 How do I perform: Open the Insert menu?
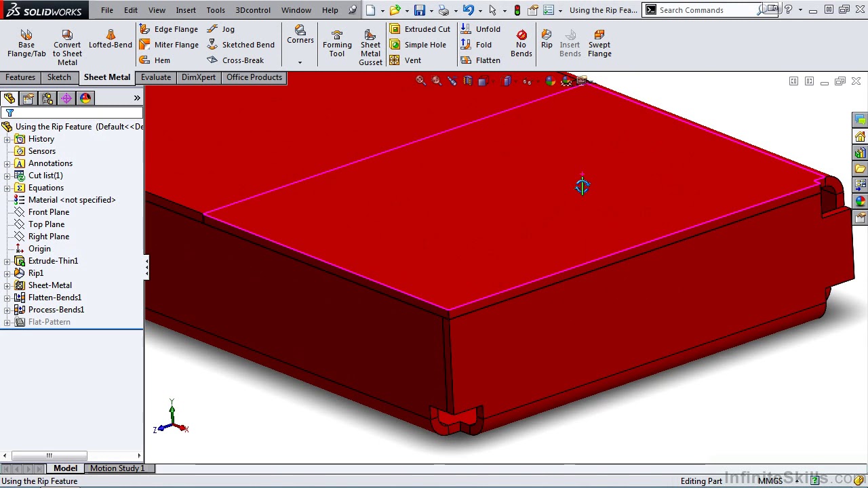tap(186, 10)
